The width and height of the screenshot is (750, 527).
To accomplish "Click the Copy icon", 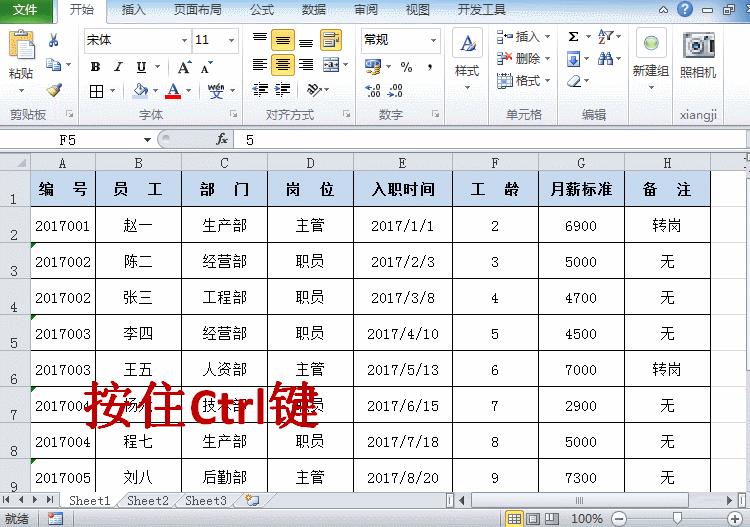I will tap(53, 65).
